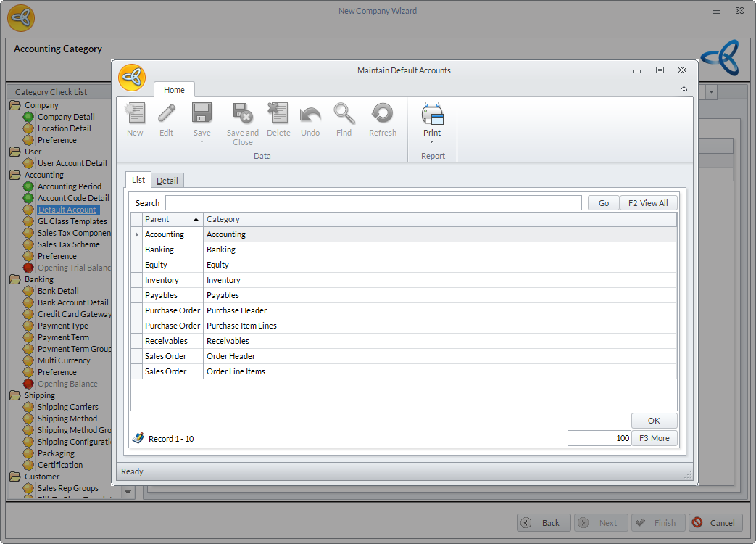This screenshot has width=756, height=544.
Task: Select the Purchase Item Lines row
Action: [241, 326]
